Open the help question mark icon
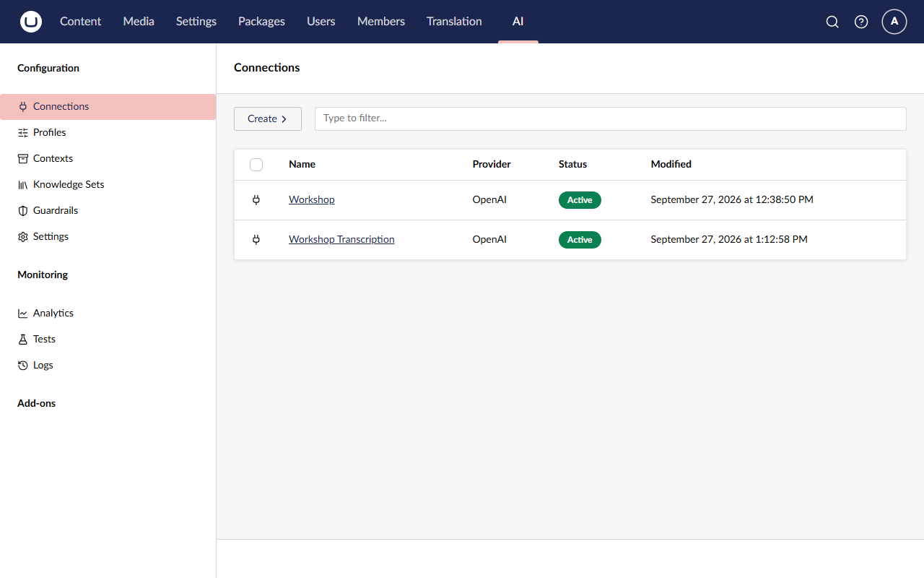 coord(861,22)
